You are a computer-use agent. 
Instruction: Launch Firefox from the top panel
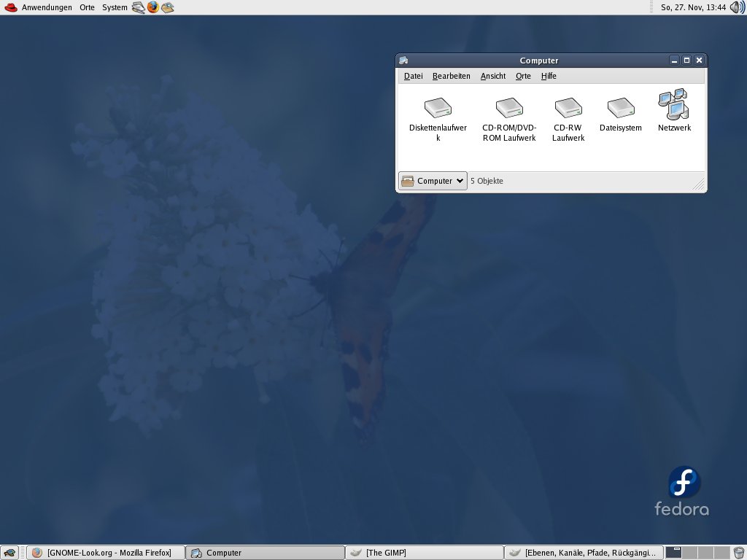click(x=153, y=7)
